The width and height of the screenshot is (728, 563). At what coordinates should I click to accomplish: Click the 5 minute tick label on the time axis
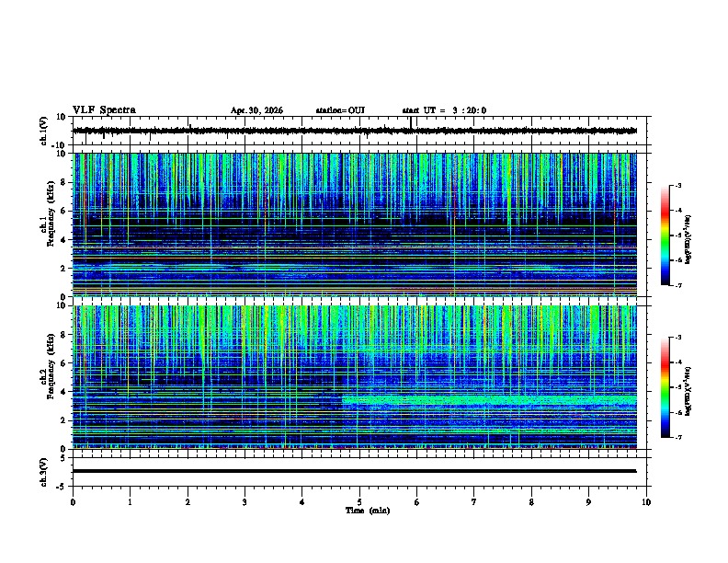point(359,502)
